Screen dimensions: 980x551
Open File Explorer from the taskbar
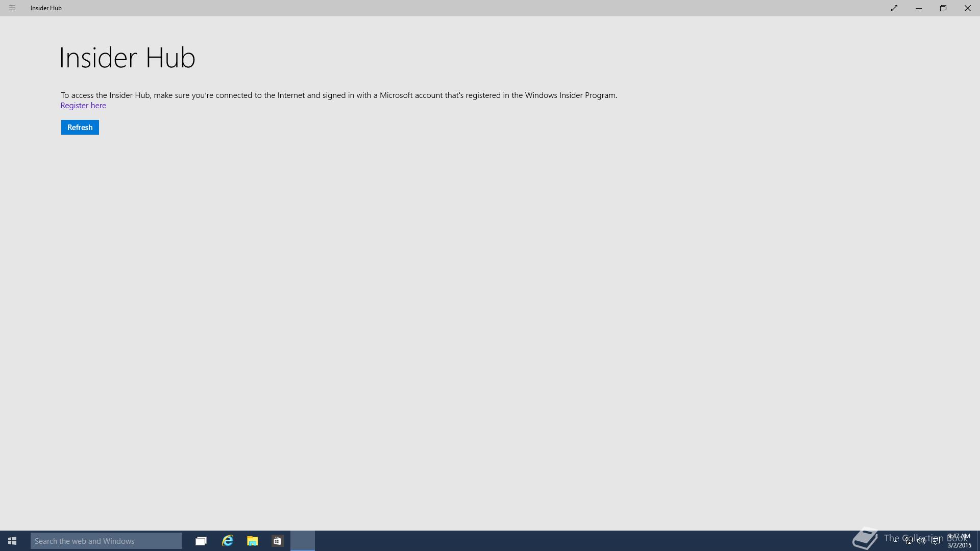coord(252,541)
